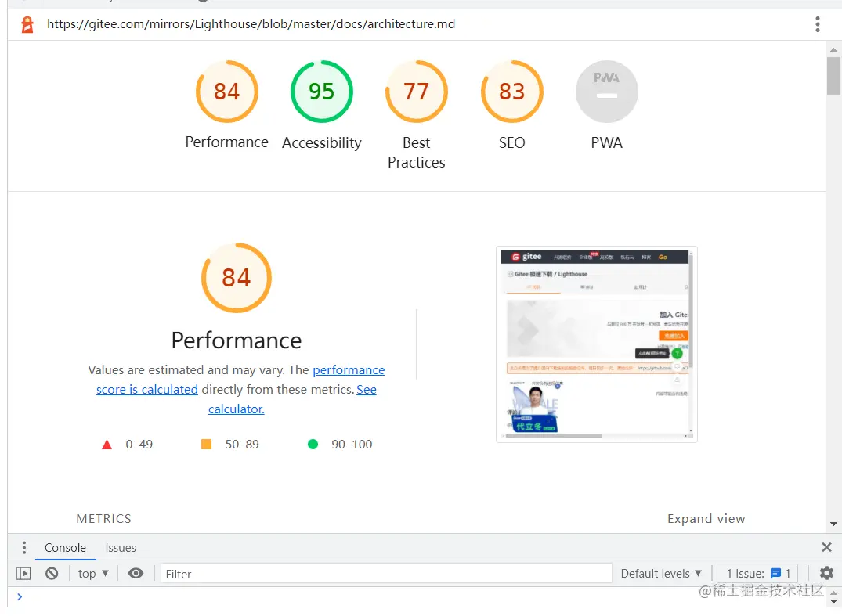Click the green 90–100 legend circle

click(313, 445)
